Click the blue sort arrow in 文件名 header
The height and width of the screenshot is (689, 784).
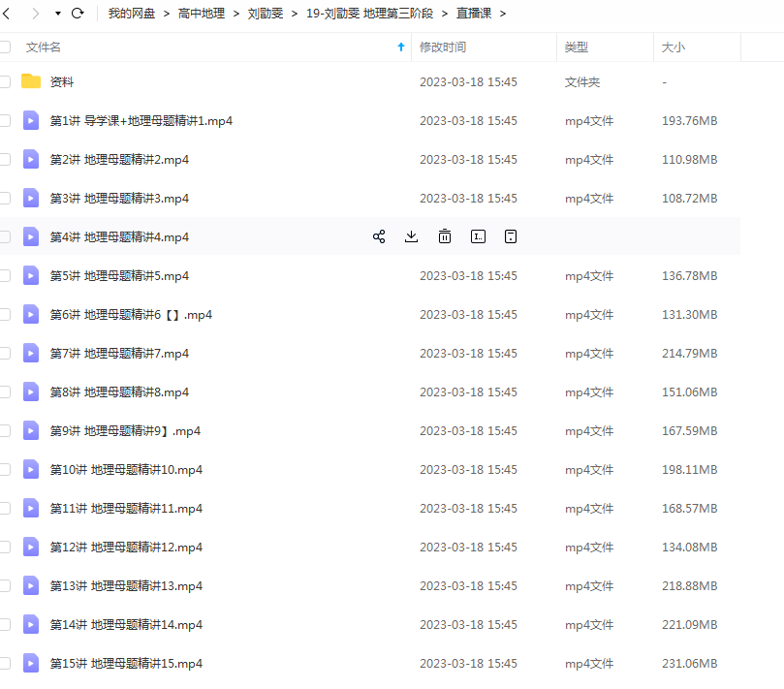401,47
